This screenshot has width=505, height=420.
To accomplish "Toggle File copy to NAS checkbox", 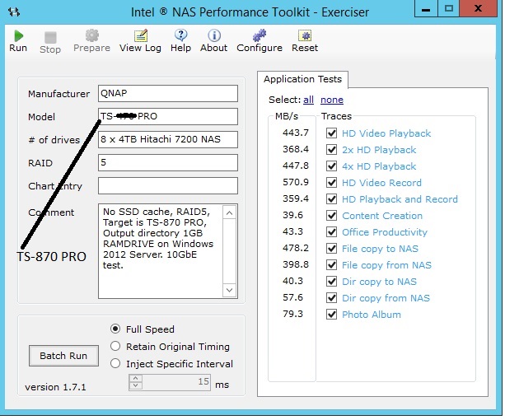I will [331, 248].
